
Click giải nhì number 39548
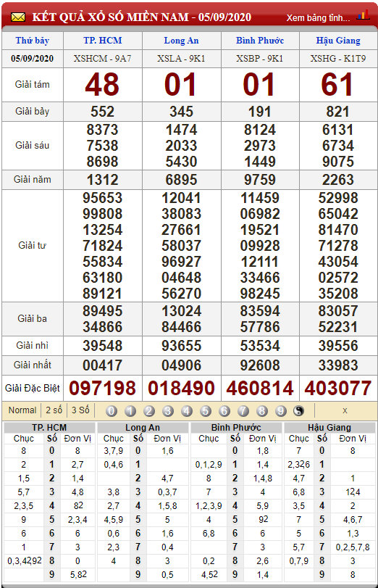103,346
